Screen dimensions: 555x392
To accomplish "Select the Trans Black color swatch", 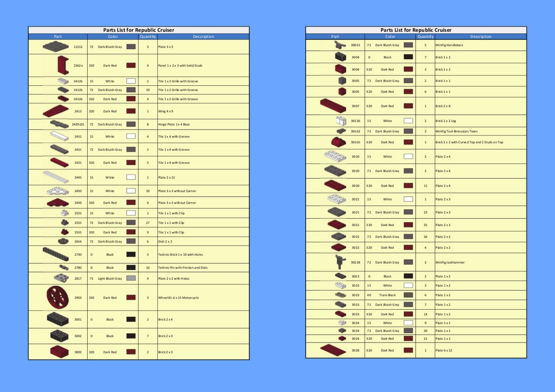I will pos(408,295).
